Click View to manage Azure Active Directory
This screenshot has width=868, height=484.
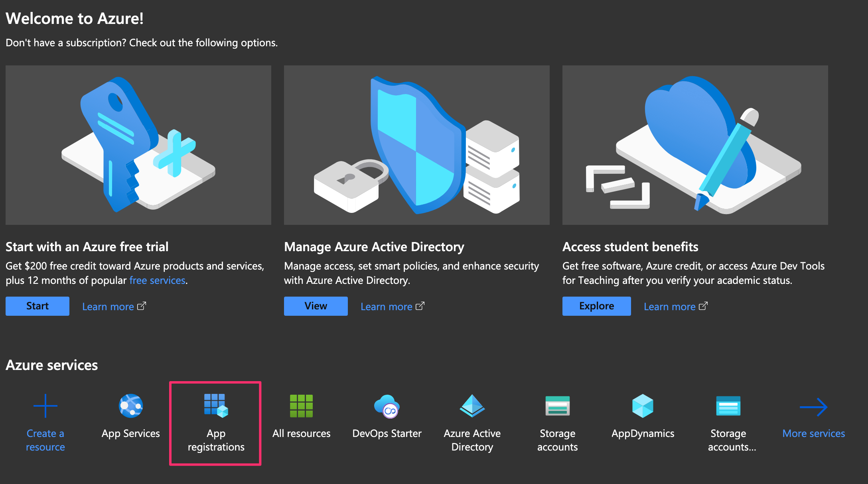(316, 306)
